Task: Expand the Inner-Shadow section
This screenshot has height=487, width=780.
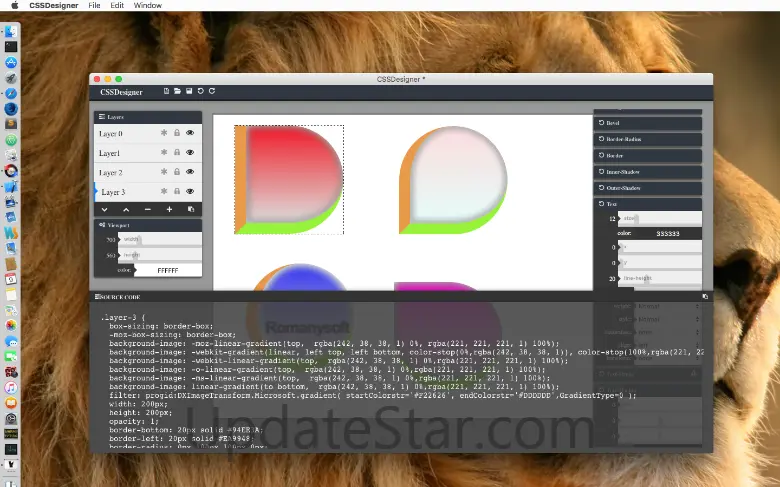Action: pos(648,172)
